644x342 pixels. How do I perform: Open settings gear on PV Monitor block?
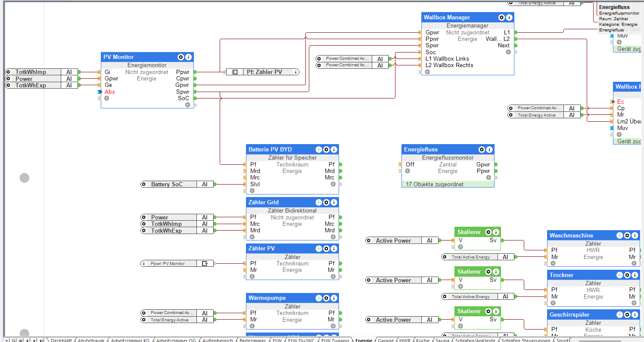pyautogui.click(x=181, y=57)
